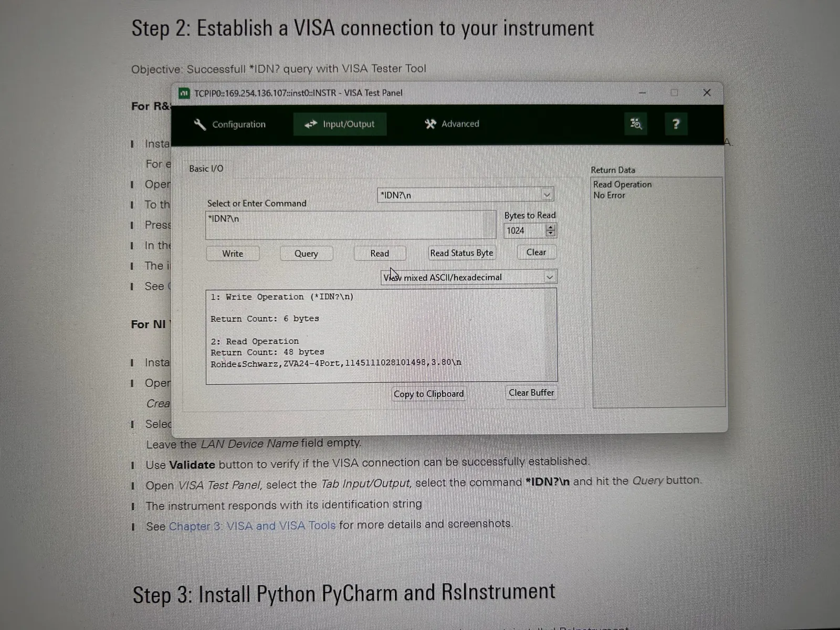
Task: Click the Read button
Action: pos(380,254)
